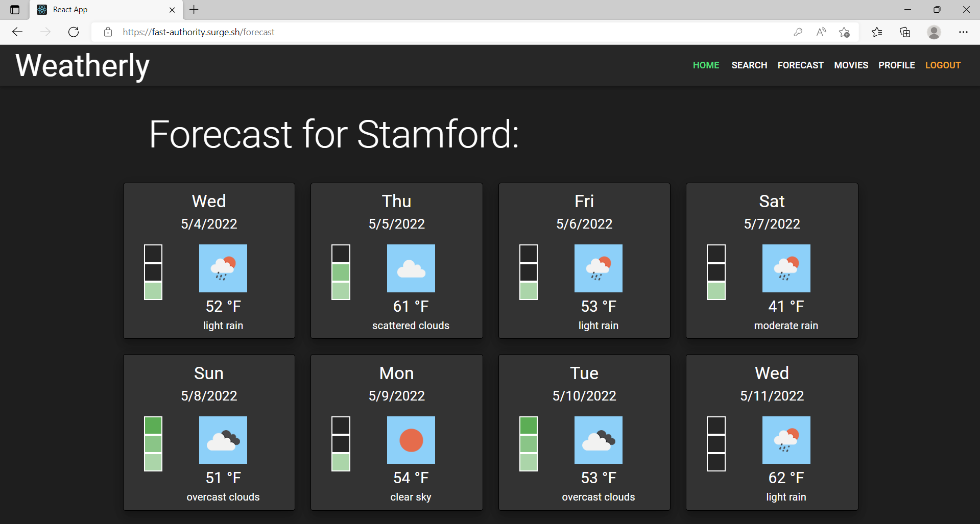Open the browser profile avatar
The image size is (980, 524).
click(x=934, y=32)
